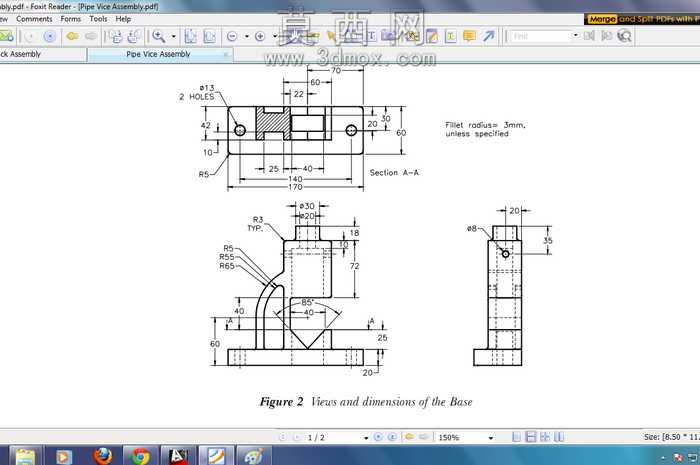
Task: Open the Help menu
Action: click(x=123, y=19)
